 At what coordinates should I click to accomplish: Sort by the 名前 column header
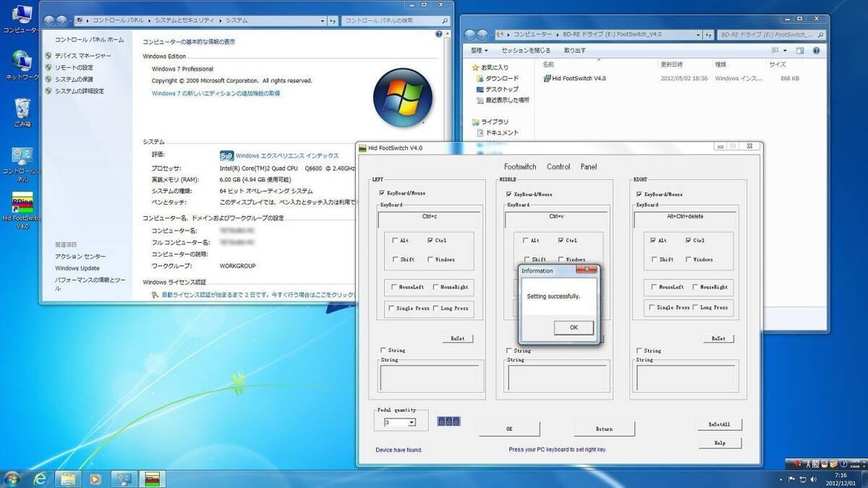pyautogui.click(x=599, y=64)
